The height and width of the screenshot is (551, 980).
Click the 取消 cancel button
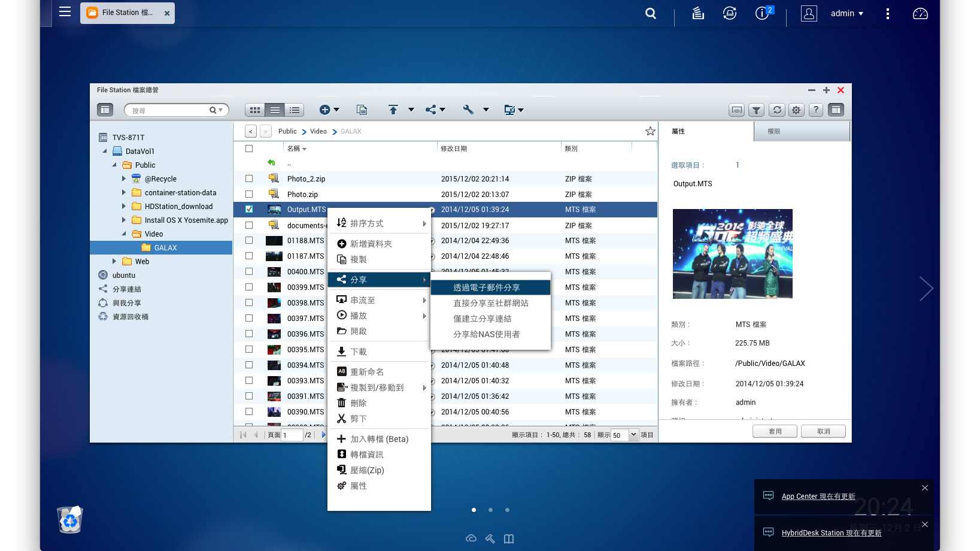pos(824,431)
